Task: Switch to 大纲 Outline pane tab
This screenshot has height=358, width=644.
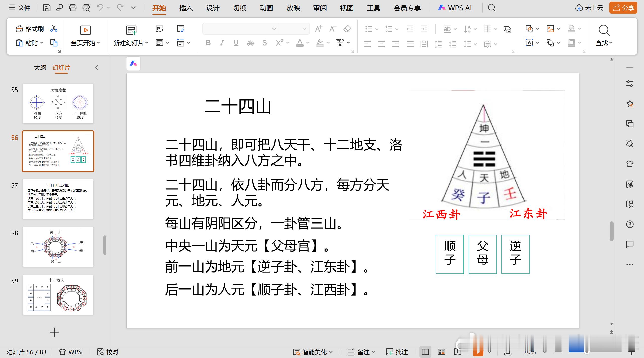Action: click(x=40, y=68)
